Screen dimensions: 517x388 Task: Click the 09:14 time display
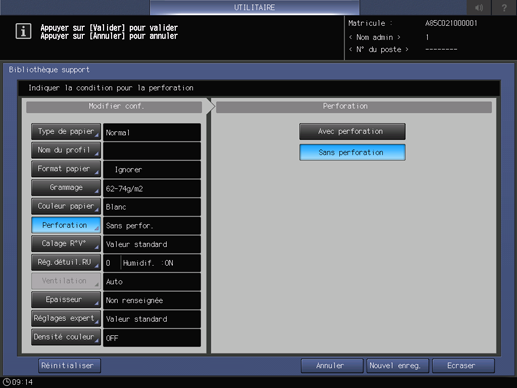coord(22,382)
